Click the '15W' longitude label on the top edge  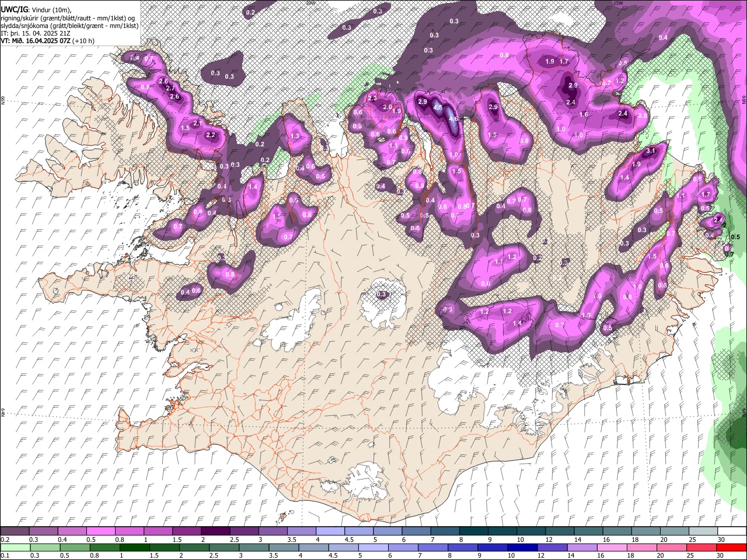(619, 3)
